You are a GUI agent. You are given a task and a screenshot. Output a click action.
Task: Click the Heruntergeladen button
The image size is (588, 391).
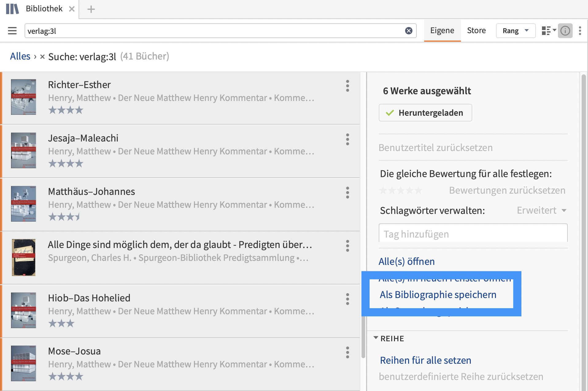point(425,113)
